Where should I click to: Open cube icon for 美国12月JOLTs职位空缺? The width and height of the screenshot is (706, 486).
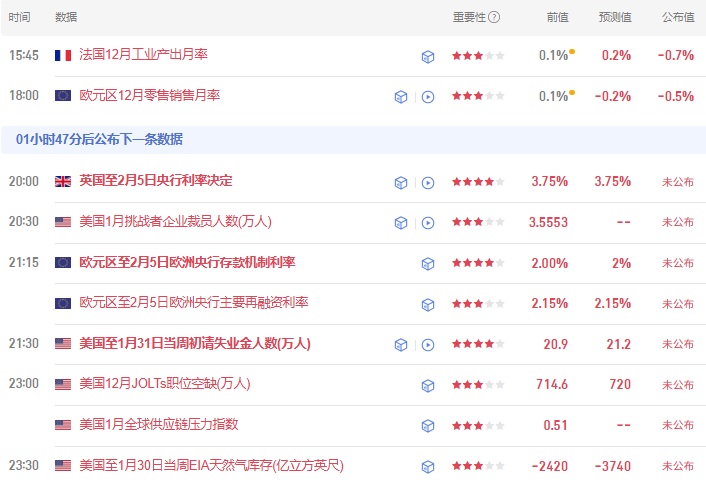pyautogui.click(x=428, y=386)
